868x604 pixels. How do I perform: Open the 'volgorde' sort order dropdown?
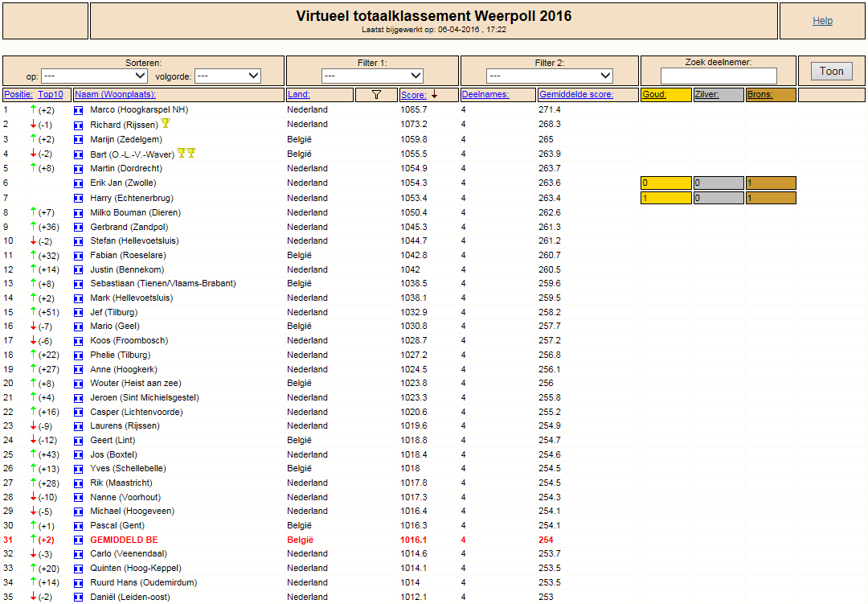(x=227, y=76)
